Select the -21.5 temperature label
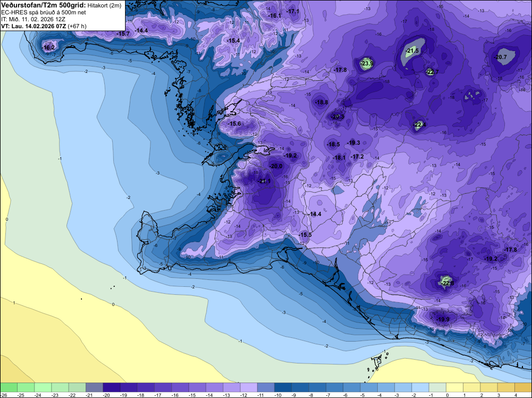The width and height of the screenshot is (532, 398). 412,51
